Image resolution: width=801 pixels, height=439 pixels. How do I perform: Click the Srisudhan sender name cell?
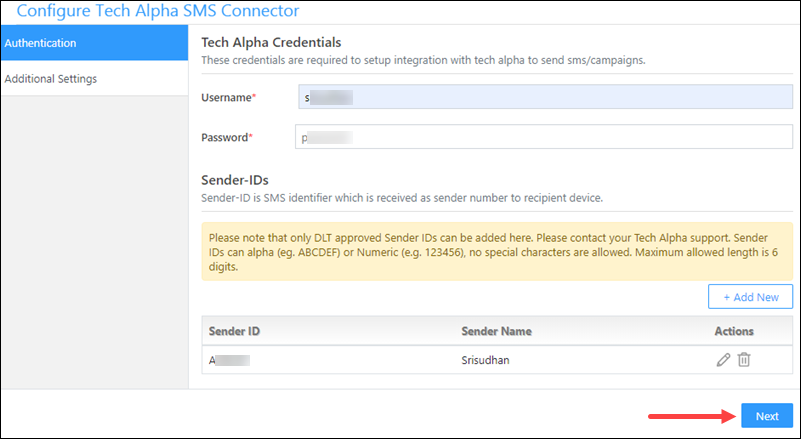point(485,360)
